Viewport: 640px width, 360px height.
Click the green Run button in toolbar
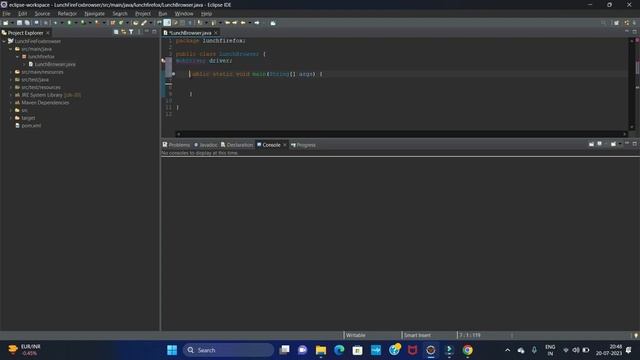[69, 23]
